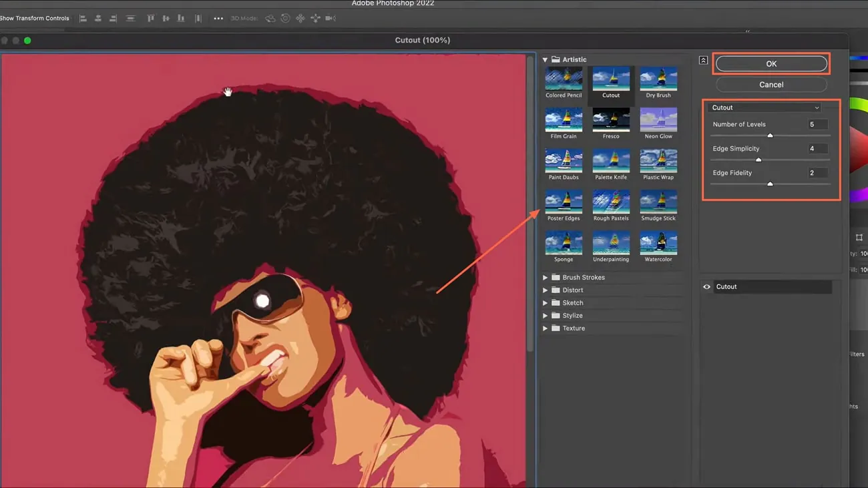Open the three-dots more align options
The image size is (868, 488).
218,19
